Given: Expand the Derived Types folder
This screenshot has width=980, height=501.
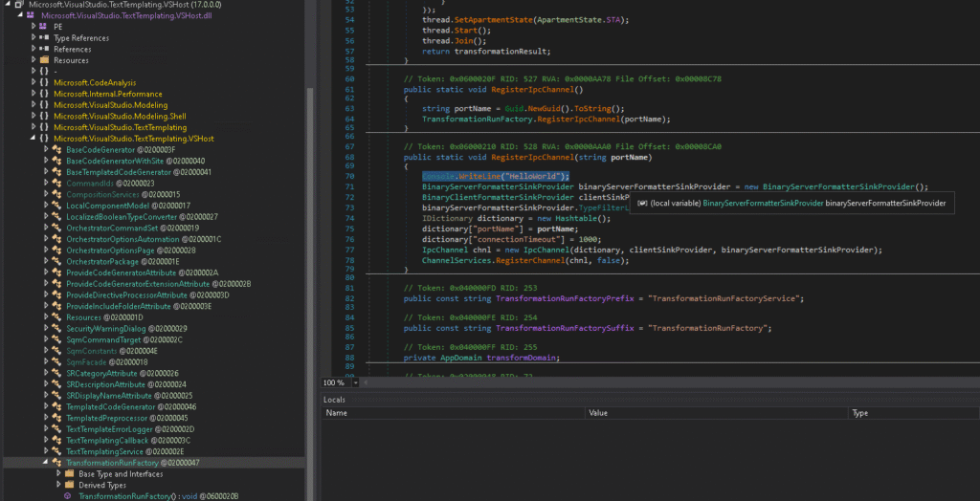Looking at the screenshot, I should click(58, 485).
